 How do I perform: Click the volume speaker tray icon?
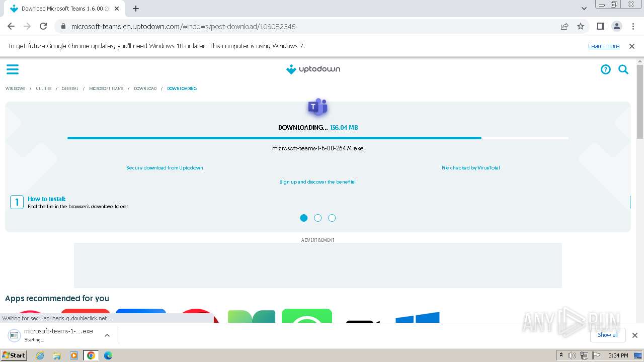coord(572,355)
